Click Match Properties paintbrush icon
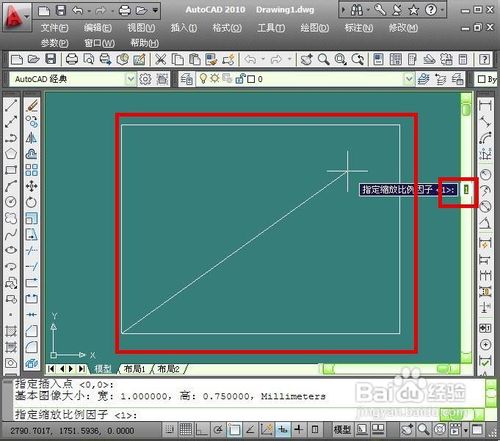The width and height of the screenshot is (500, 441). pos(211,60)
